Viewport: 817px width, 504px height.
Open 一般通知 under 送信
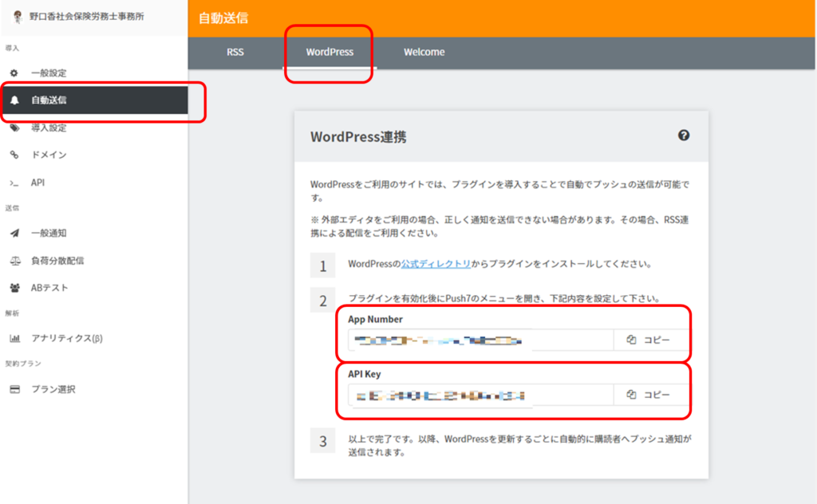coord(94,233)
